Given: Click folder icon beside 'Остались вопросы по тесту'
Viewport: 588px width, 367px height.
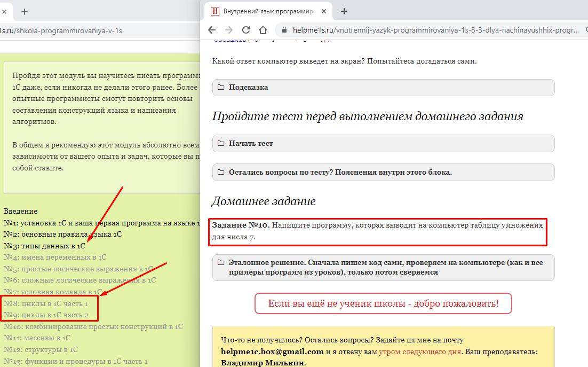Looking at the screenshot, I should click(221, 172).
